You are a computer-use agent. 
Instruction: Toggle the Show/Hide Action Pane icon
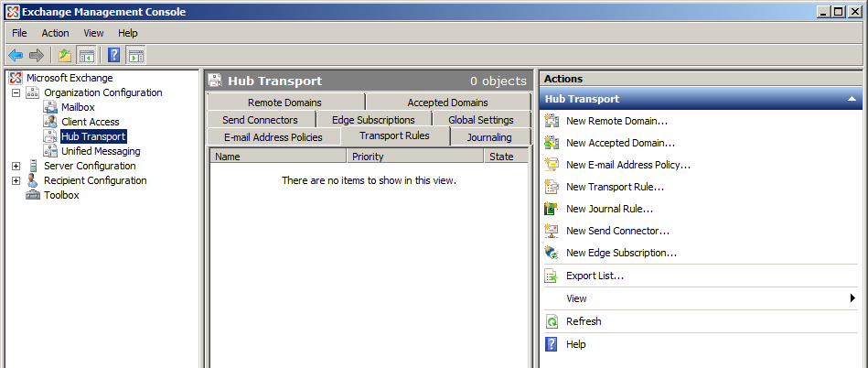(x=135, y=55)
